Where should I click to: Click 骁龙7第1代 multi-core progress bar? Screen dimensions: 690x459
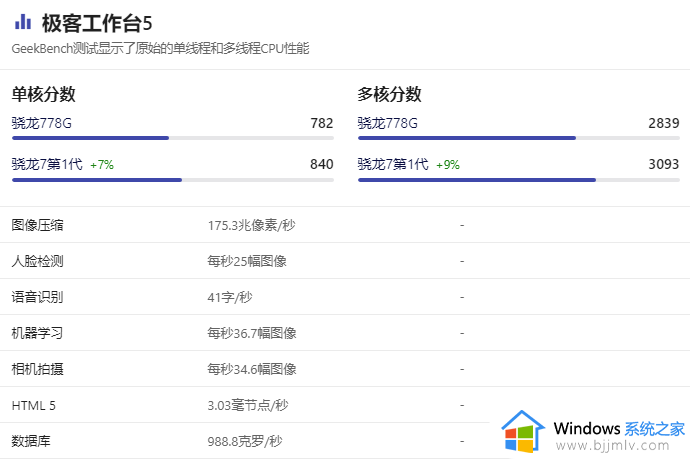(519, 180)
